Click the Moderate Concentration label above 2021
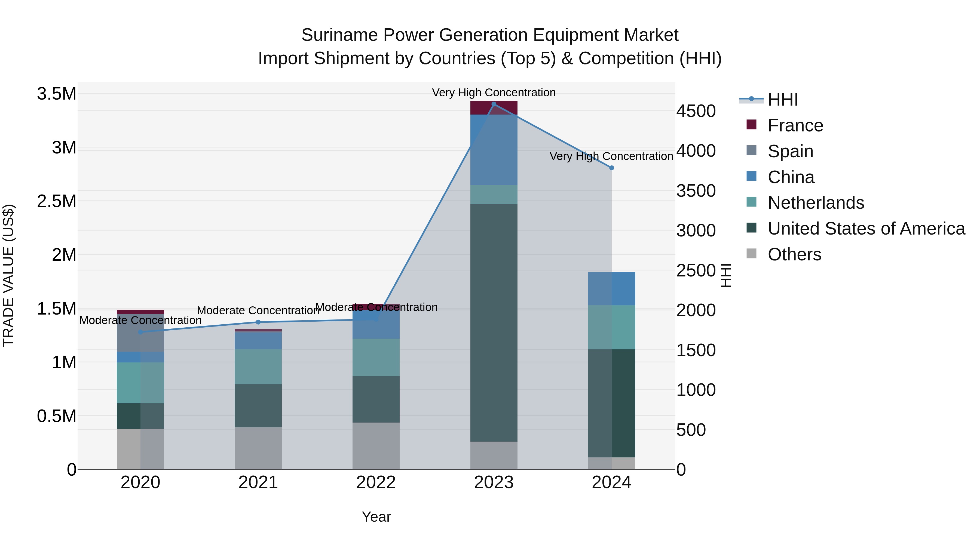Image resolution: width=980 pixels, height=551 pixels. click(258, 310)
